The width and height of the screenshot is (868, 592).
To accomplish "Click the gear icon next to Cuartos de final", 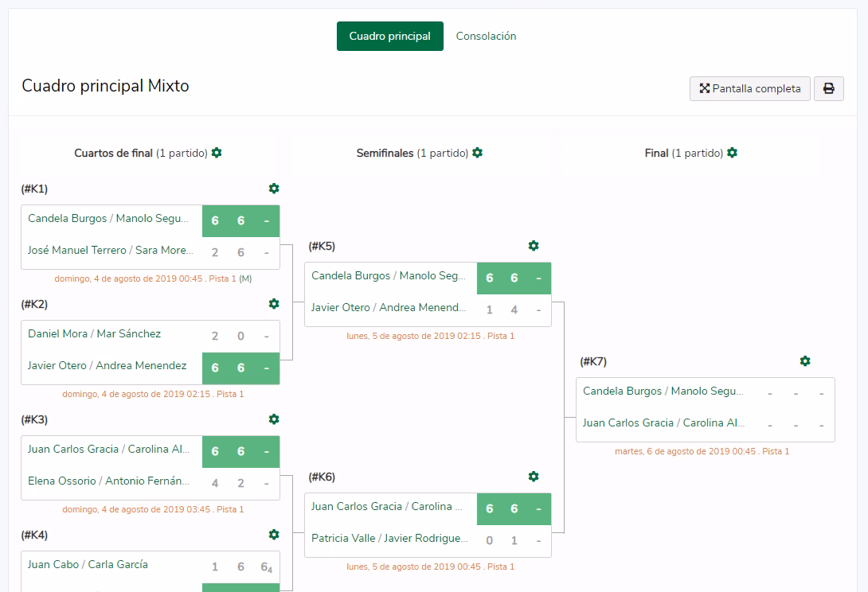I will [217, 153].
